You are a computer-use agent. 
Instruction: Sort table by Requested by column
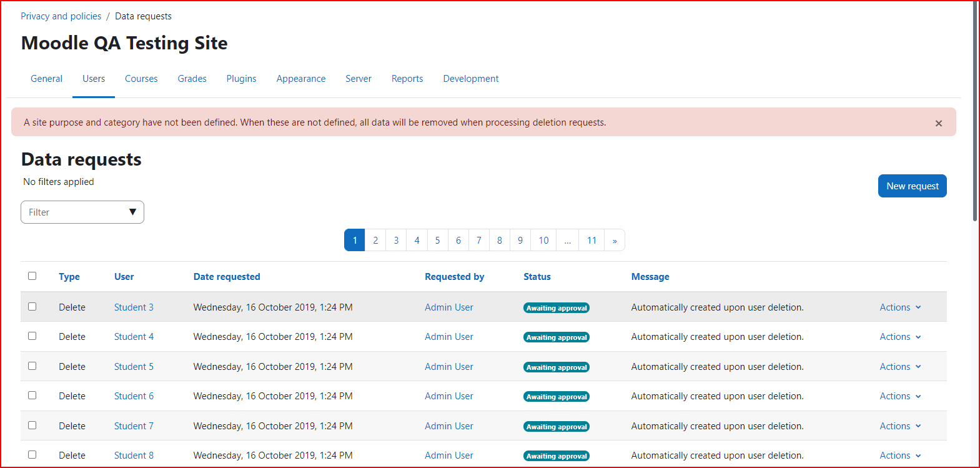pos(454,277)
